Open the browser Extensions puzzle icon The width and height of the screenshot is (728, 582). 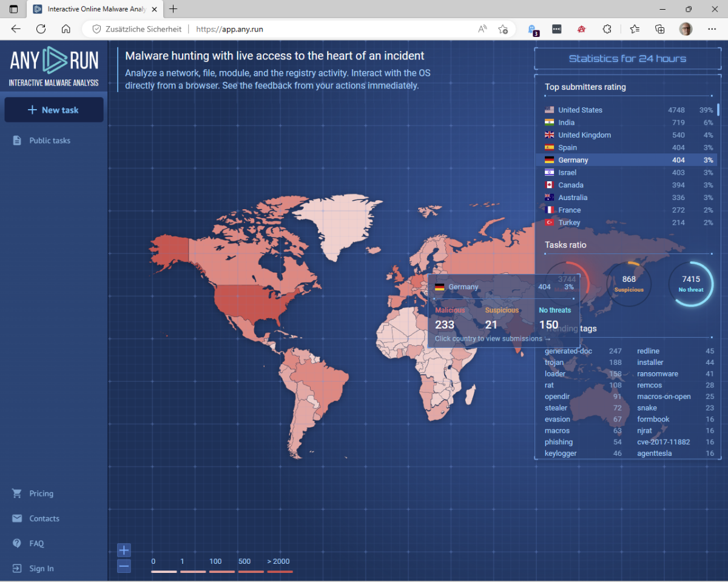coord(607,29)
